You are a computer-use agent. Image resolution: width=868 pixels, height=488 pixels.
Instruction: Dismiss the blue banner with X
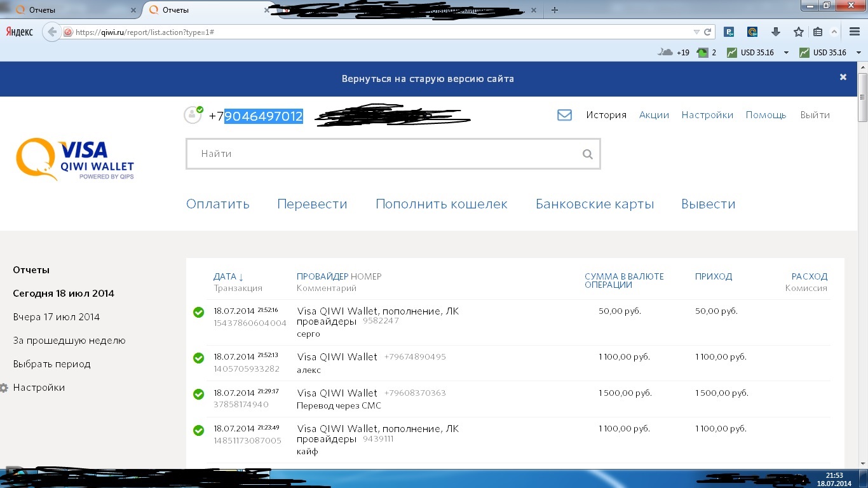(843, 77)
